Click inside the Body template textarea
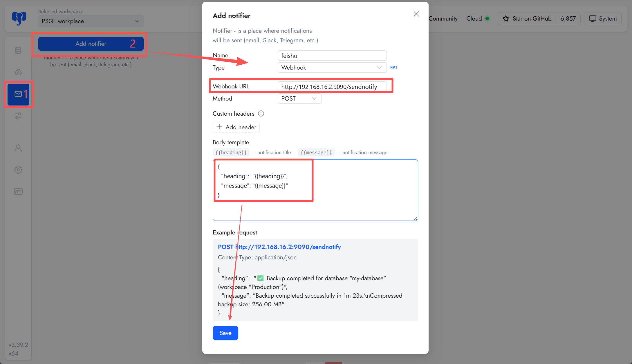 click(315, 190)
